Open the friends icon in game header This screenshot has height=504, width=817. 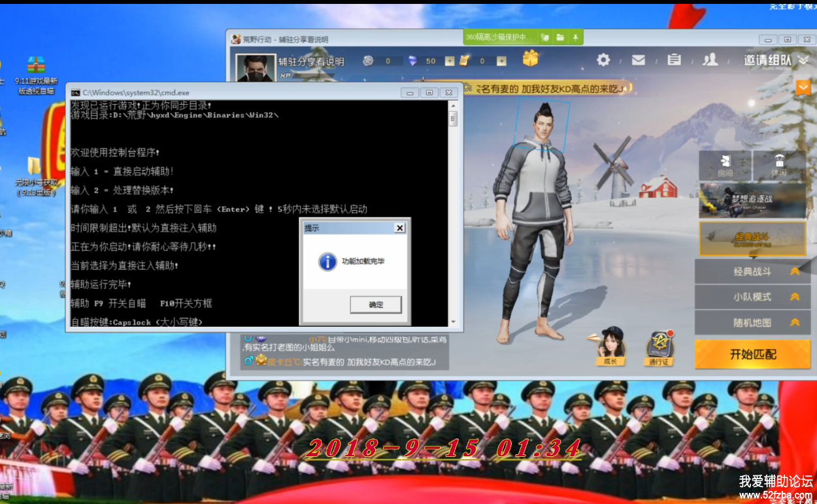[710, 60]
